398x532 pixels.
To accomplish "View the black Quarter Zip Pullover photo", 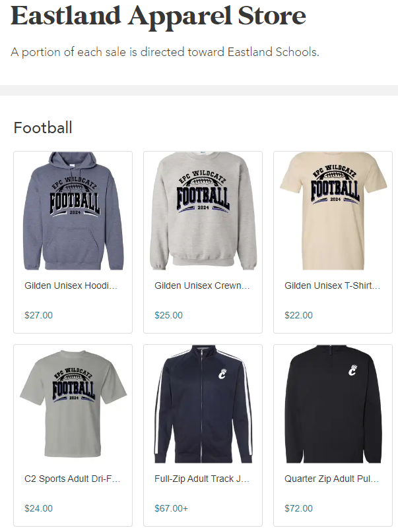I will click(332, 403).
